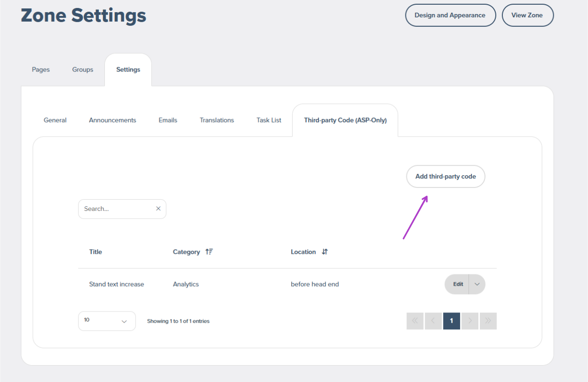588x382 pixels.
Task: Click View Zone to preview the zone
Action: 527,15
